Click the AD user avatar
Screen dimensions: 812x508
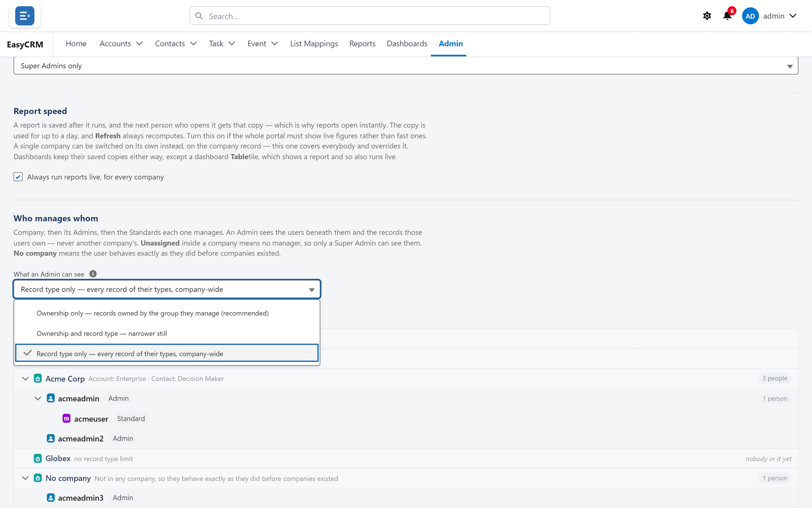tap(750, 16)
